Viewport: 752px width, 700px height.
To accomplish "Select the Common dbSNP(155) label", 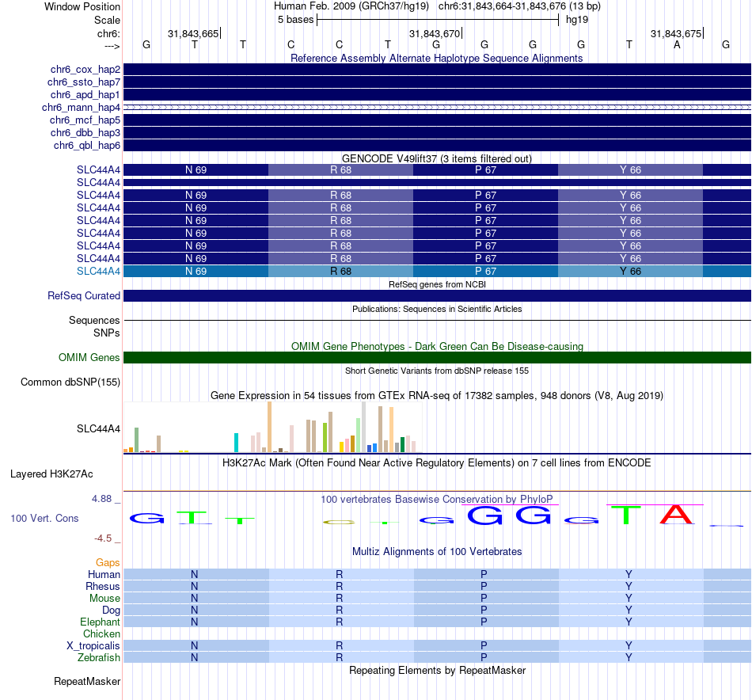I will pos(70,382).
